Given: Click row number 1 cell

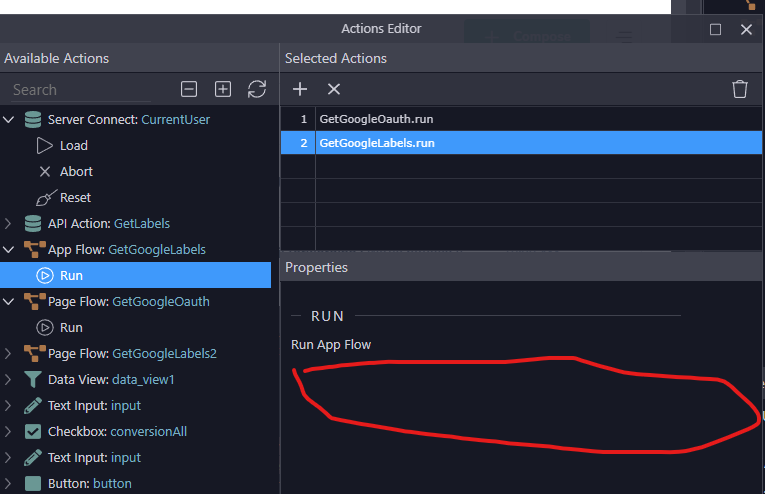Looking at the screenshot, I should (x=298, y=119).
